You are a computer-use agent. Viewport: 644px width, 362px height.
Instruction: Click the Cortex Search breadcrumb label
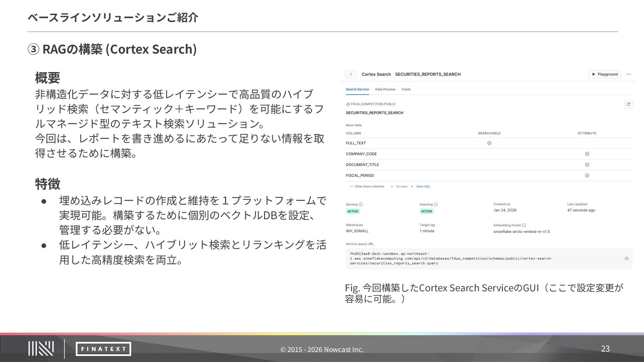click(x=376, y=74)
